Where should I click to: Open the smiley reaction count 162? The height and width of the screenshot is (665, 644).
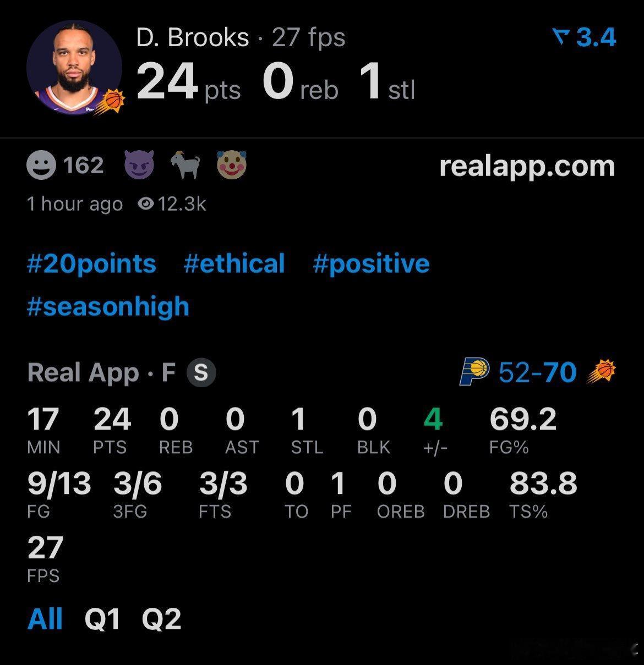pyautogui.click(x=65, y=165)
